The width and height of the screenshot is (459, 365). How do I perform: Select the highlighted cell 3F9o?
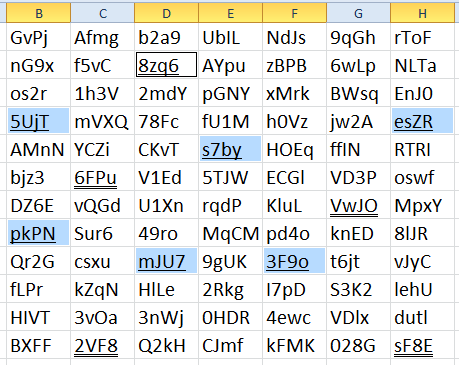(294, 261)
